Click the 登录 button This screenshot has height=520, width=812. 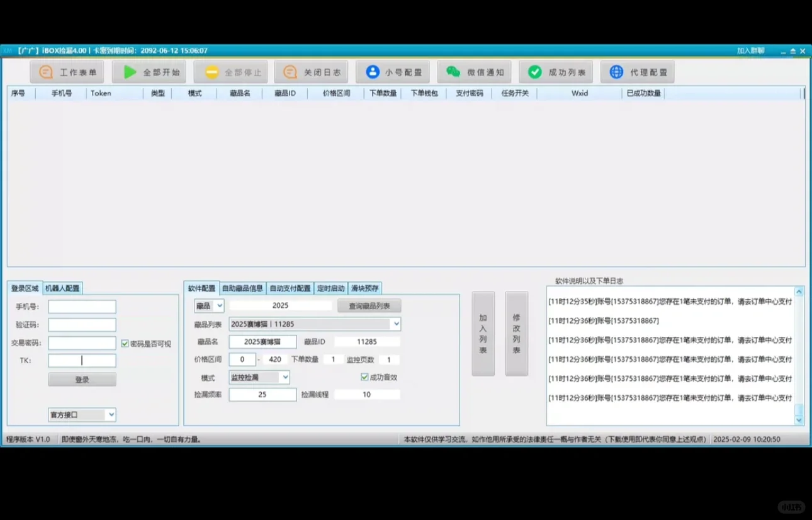[82, 380]
